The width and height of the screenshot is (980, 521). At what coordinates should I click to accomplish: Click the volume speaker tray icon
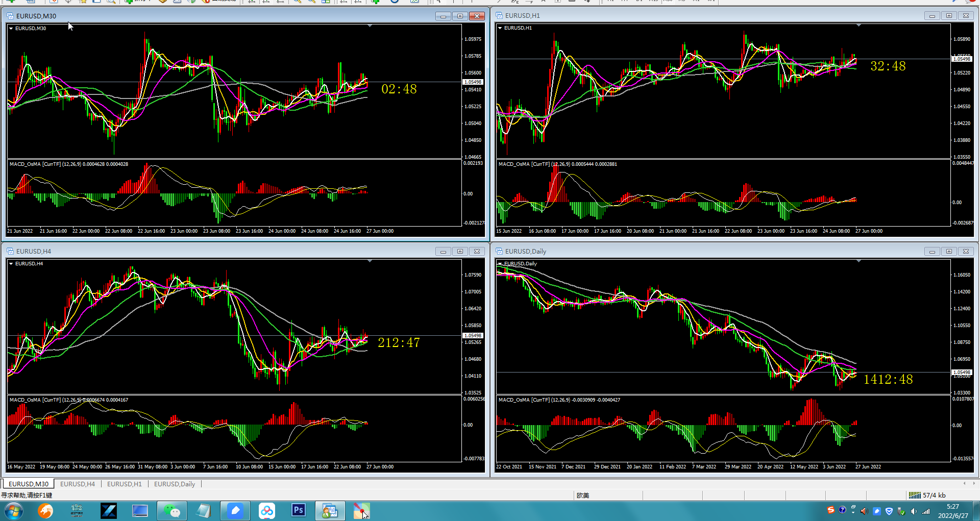[914, 511]
